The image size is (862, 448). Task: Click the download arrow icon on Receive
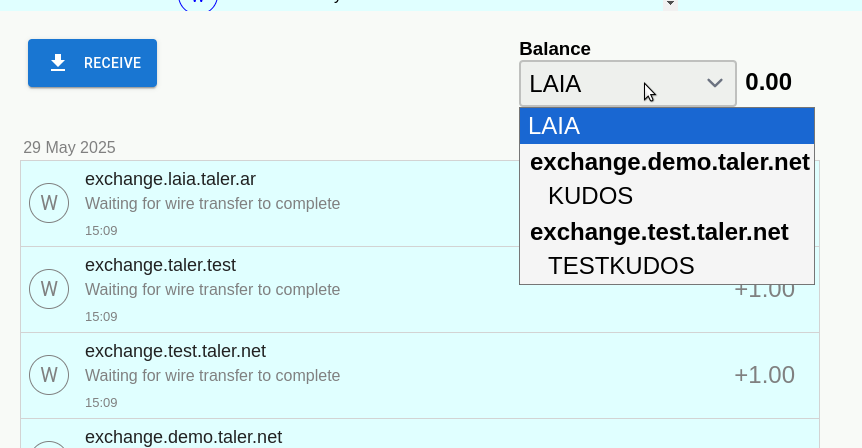pos(58,63)
